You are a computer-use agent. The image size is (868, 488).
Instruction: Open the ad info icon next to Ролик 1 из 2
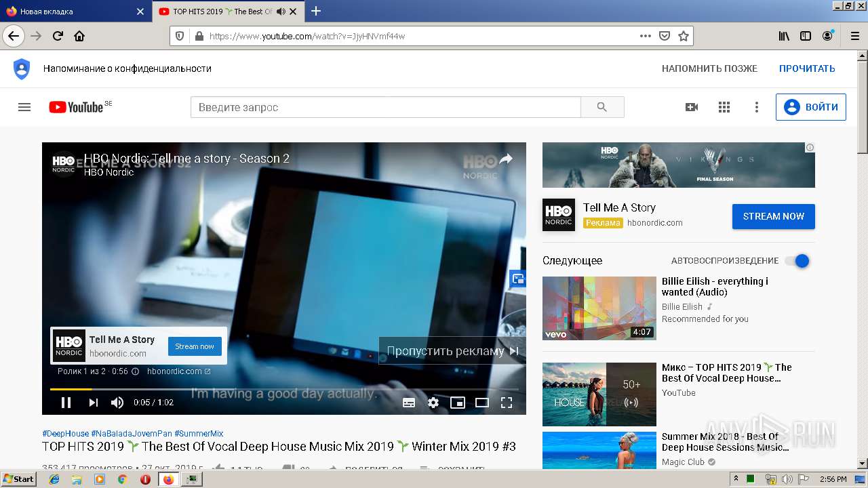point(135,371)
